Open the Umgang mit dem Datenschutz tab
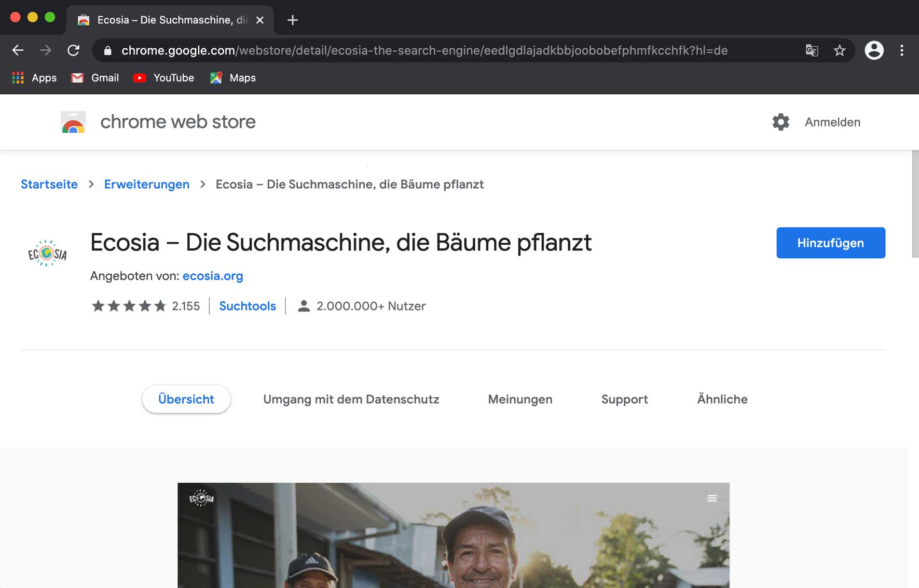919x588 pixels. [351, 399]
